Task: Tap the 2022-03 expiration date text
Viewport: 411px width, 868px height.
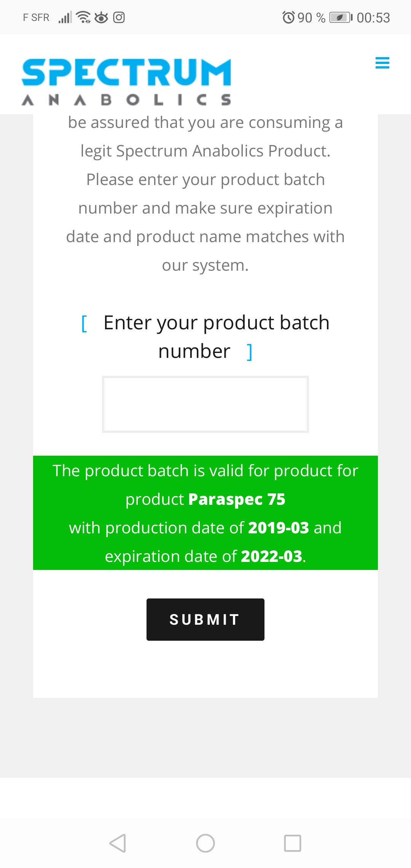Action: [x=272, y=557]
